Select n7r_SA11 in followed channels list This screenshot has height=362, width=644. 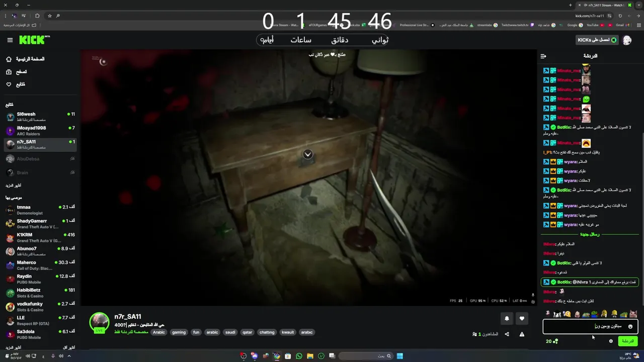click(40, 144)
